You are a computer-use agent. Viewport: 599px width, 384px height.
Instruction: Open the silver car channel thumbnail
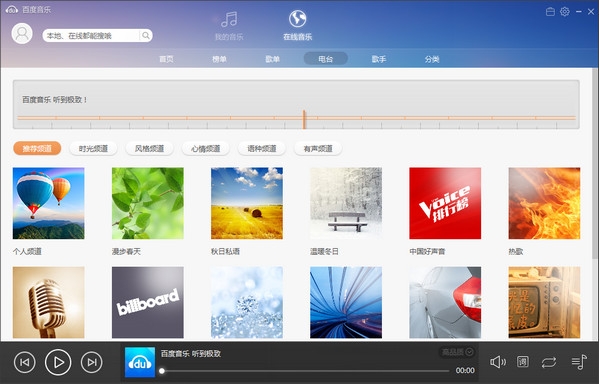(445, 302)
